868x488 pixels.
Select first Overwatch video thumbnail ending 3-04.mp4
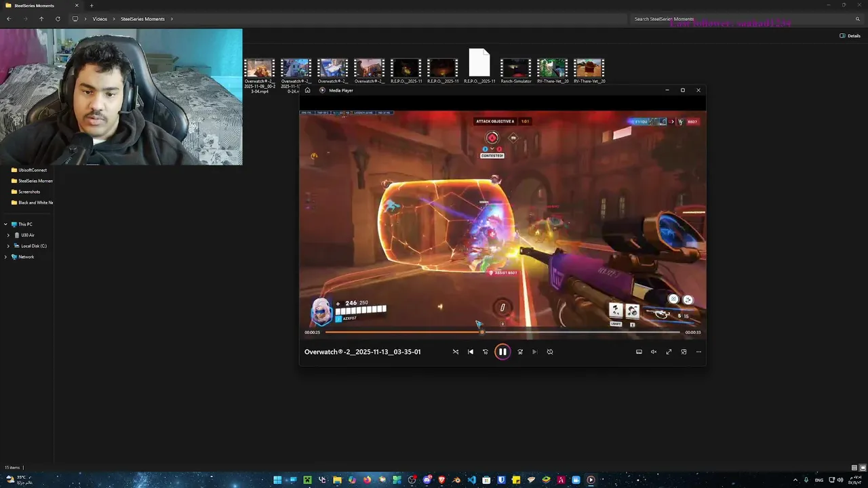pyautogui.click(x=260, y=75)
